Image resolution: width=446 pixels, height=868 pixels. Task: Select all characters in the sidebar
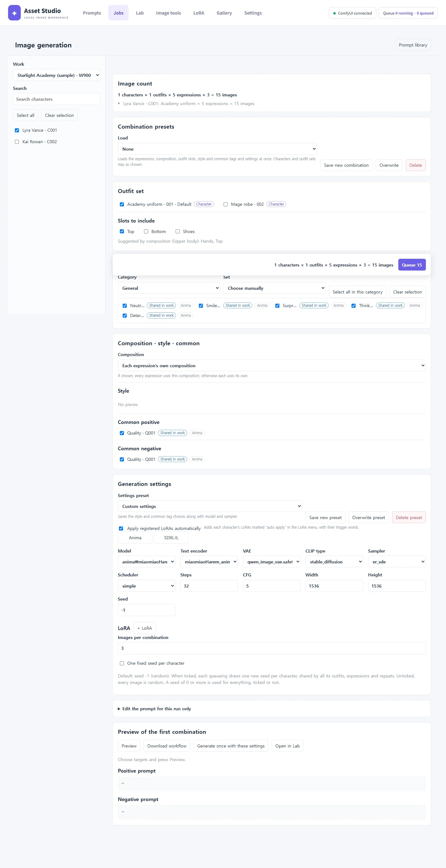coord(26,115)
